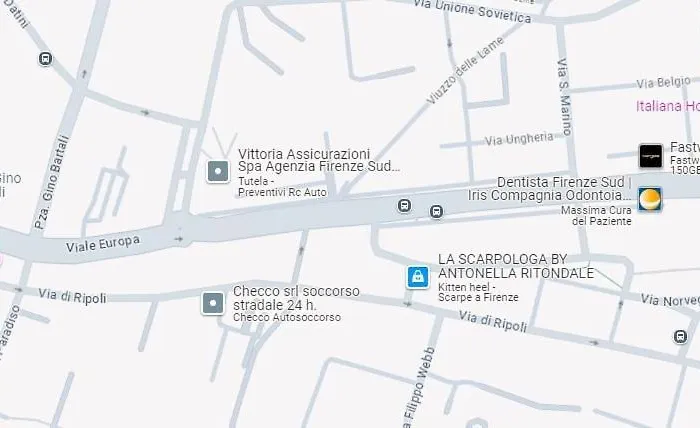The image size is (700, 428).
Task: Open Checco srl soccorso stradale 24 h. label
Action: 296,298
